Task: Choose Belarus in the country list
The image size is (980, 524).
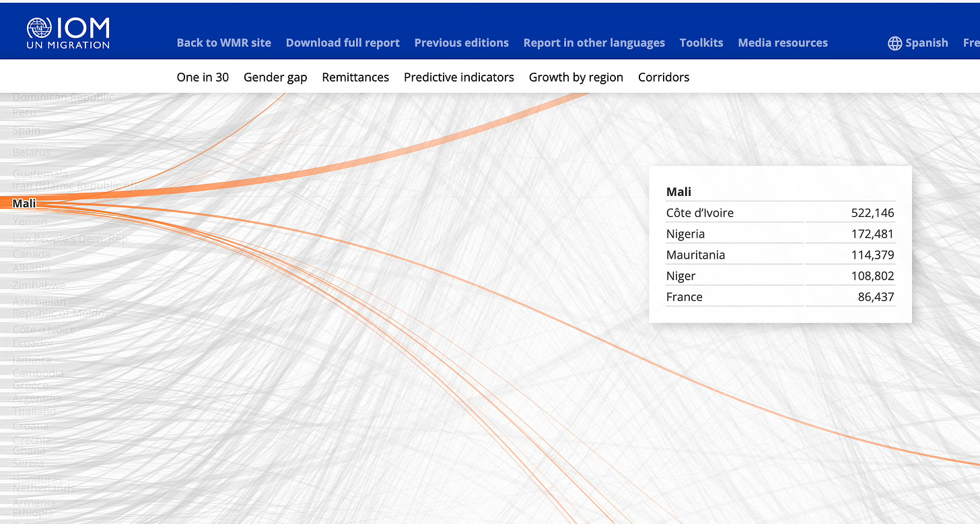Action: tap(32, 152)
